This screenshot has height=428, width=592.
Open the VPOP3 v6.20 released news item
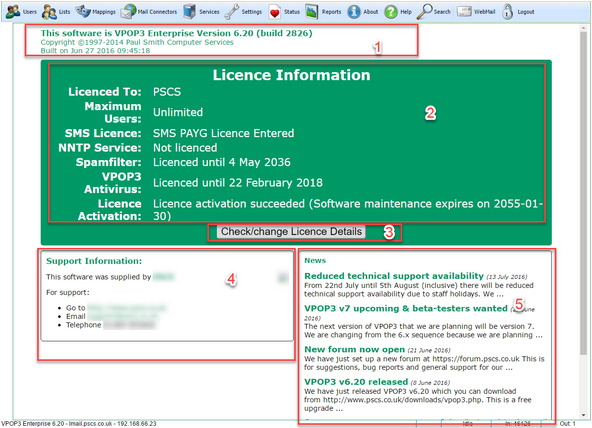pos(356,382)
